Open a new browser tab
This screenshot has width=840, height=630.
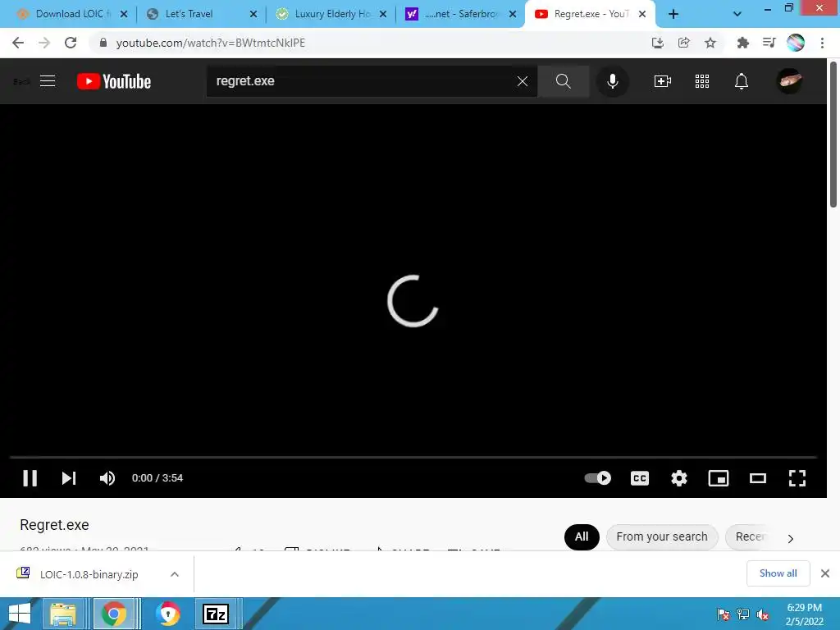click(x=673, y=15)
